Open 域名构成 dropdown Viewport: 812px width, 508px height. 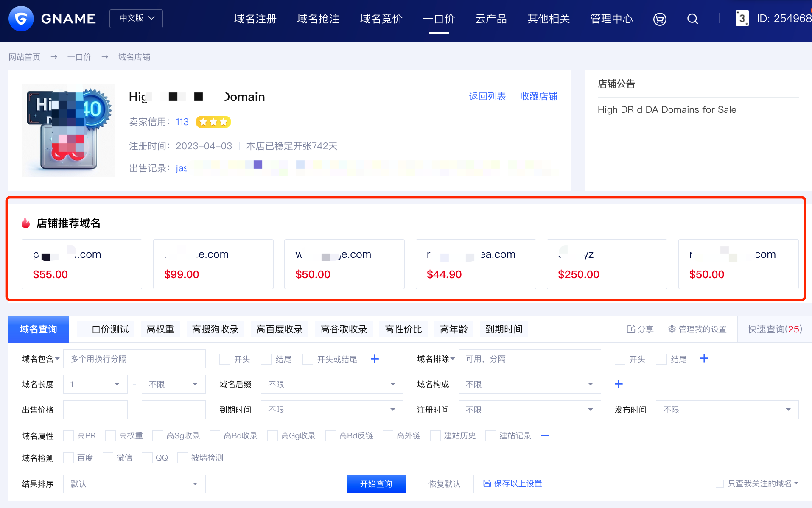pyautogui.click(x=529, y=384)
